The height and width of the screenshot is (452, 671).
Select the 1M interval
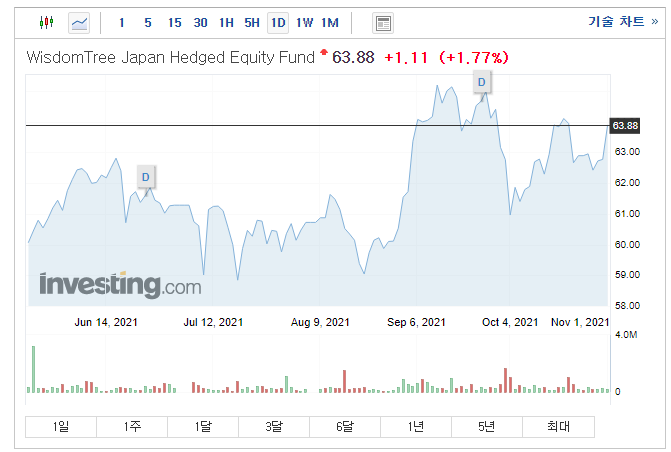coord(330,23)
